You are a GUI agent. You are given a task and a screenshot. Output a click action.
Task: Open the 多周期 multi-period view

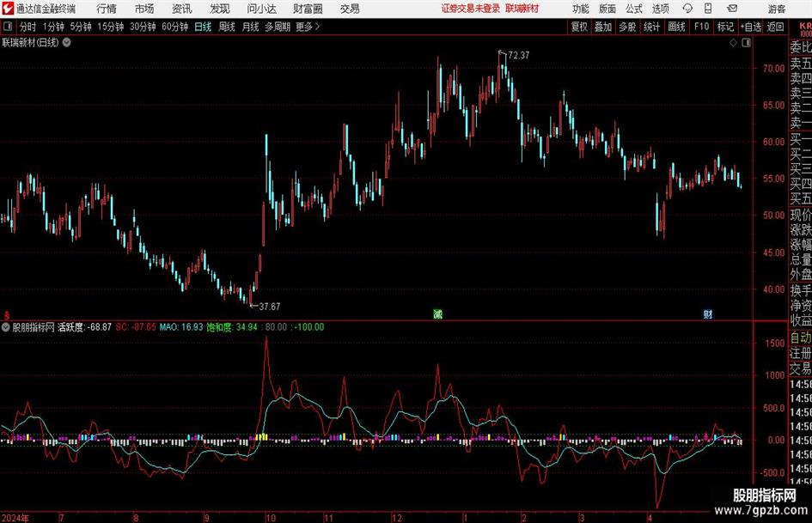coord(278,27)
